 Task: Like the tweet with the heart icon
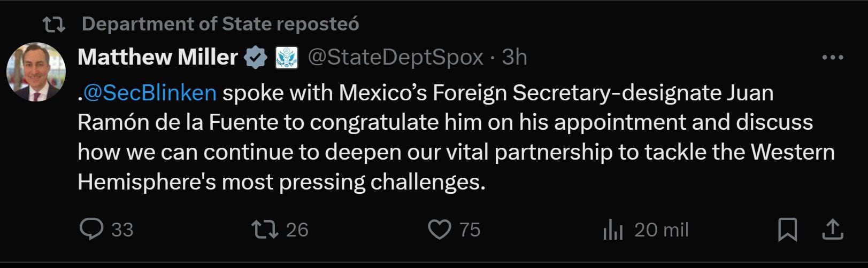tap(440, 230)
